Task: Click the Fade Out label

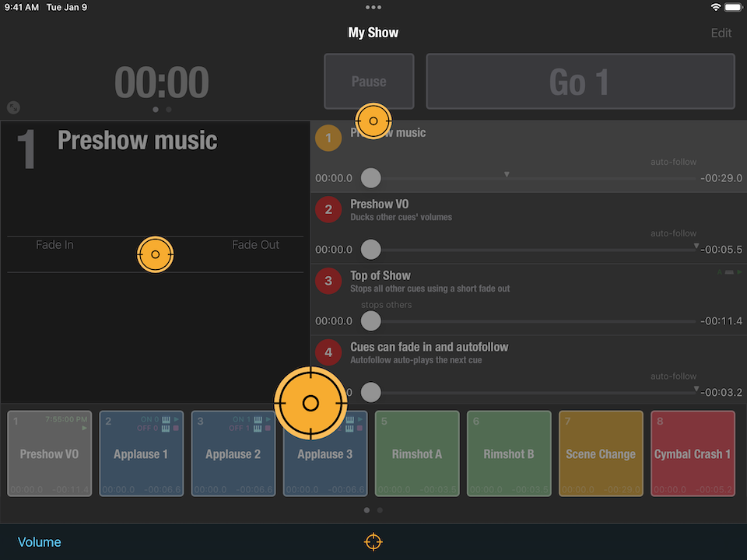Action: click(255, 245)
